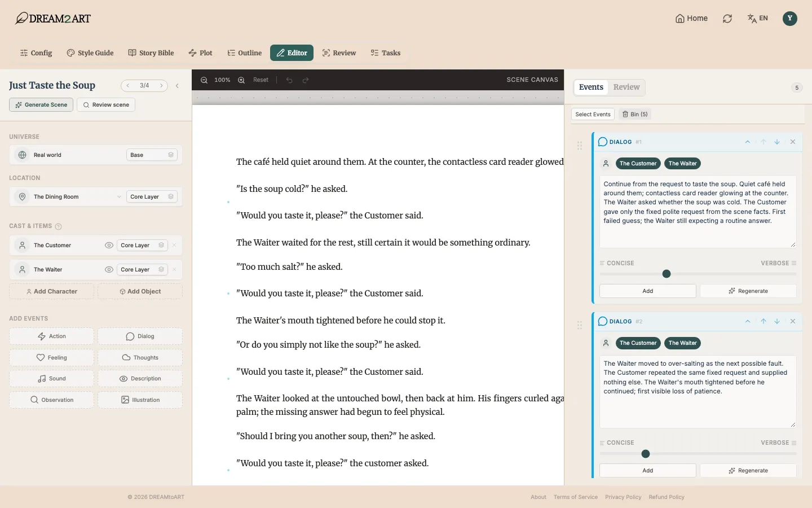The height and width of the screenshot is (508, 812).
Task: Redo the canvas edit
Action: [306, 80]
